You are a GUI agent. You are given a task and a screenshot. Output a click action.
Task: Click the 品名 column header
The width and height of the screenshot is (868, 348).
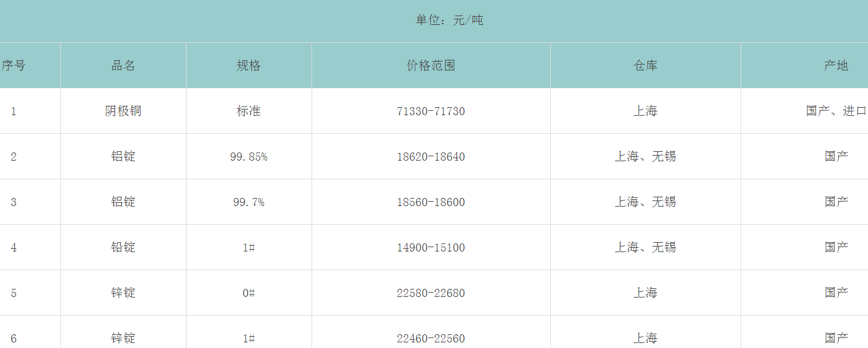tap(123, 65)
